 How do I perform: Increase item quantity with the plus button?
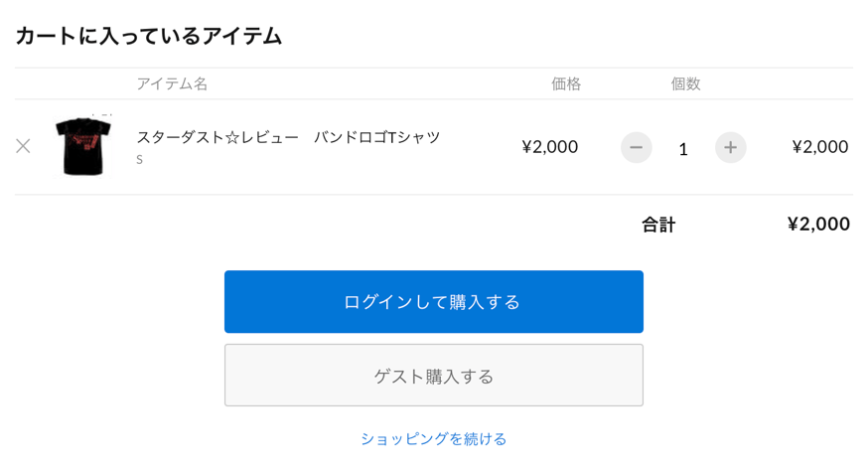pos(731,147)
